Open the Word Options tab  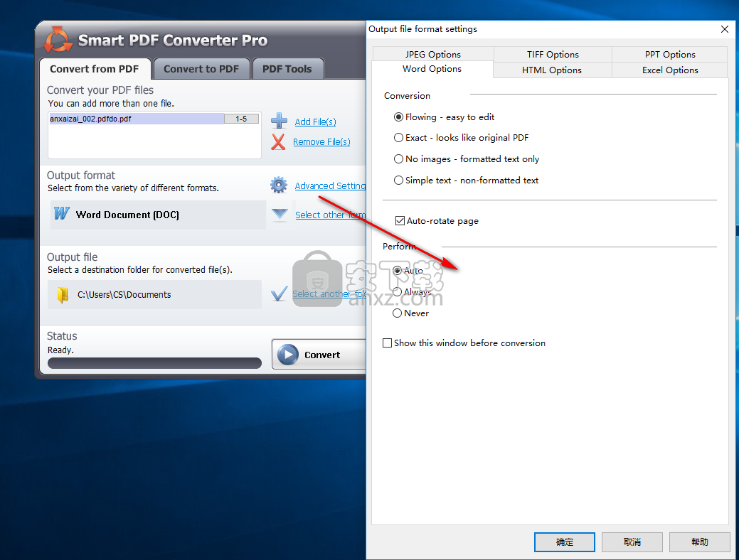(432, 69)
